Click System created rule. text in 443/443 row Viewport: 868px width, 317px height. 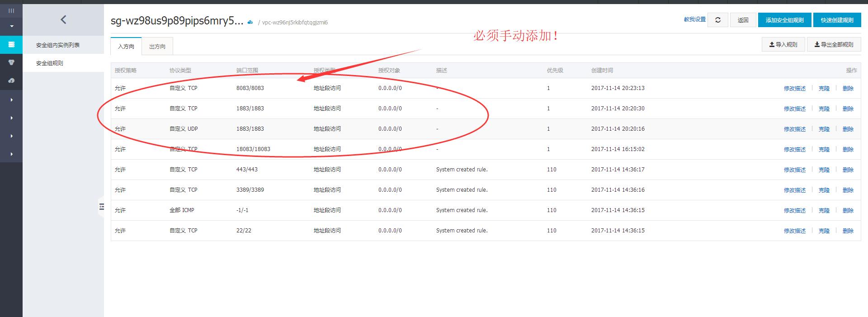pyautogui.click(x=462, y=170)
